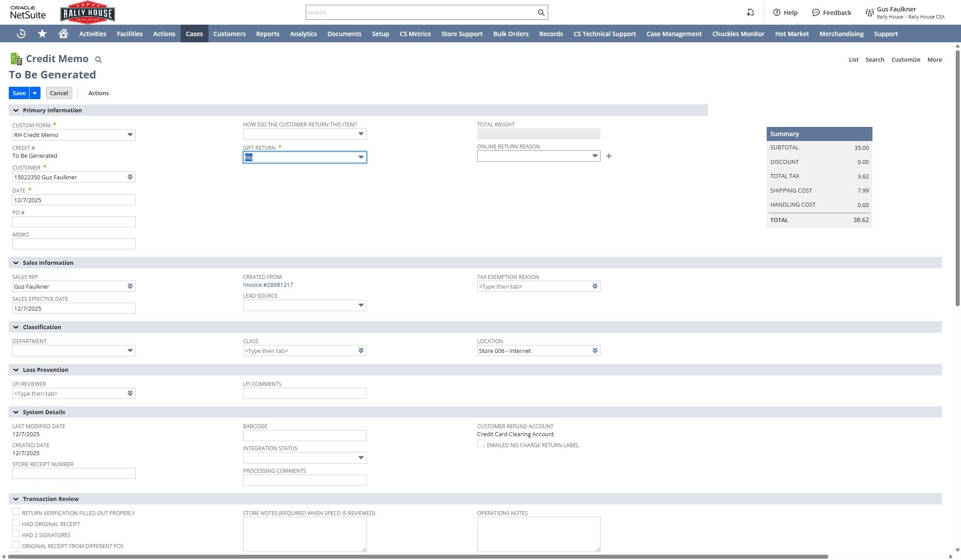
Task: Open the Shortcuts star icon
Action: click(x=42, y=33)
